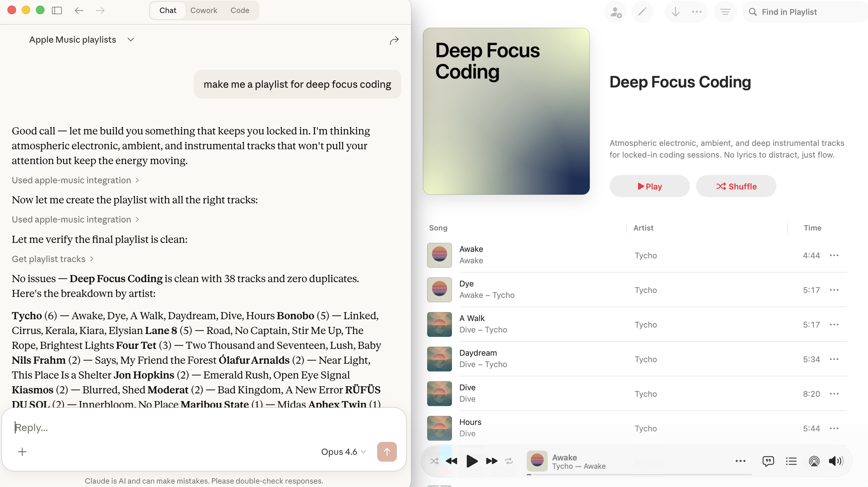
Task: Share the Claude conversation
Action: click(394, 40)
